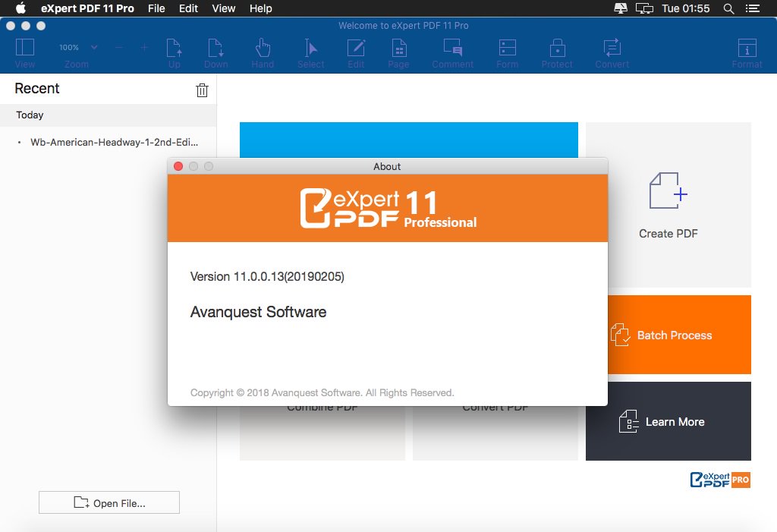Viewport: 777px width, 532px height.
Task: Open the Help menu
Action: point(261,8)
